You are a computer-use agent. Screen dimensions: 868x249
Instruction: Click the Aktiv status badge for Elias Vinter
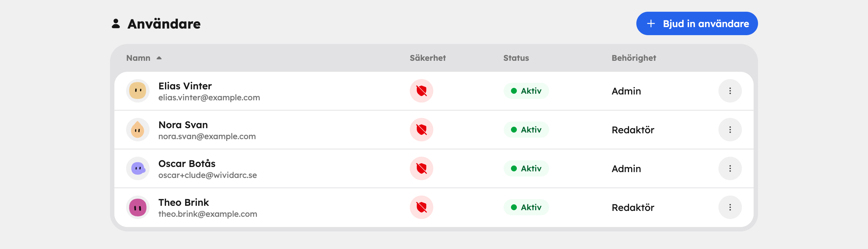coord(526,91)
